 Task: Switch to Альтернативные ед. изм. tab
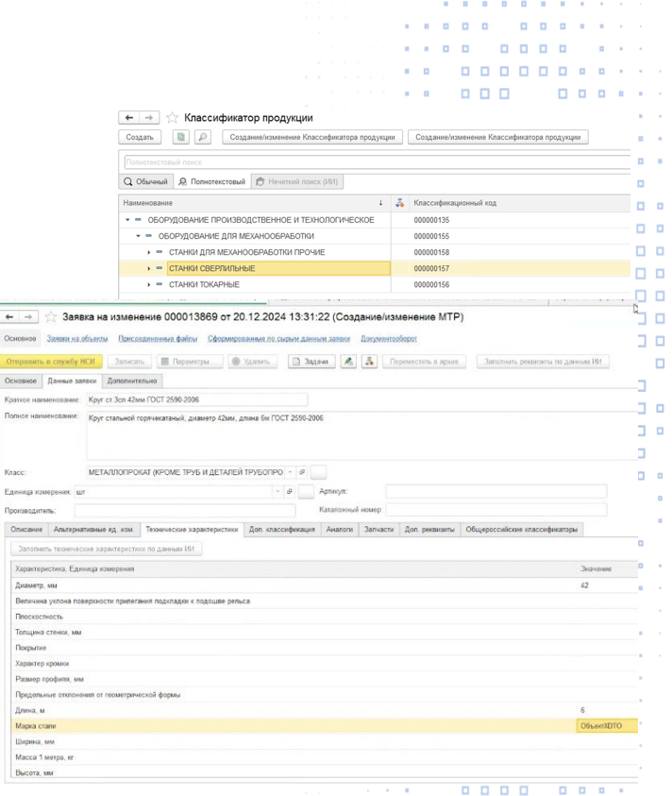[93, 530]
